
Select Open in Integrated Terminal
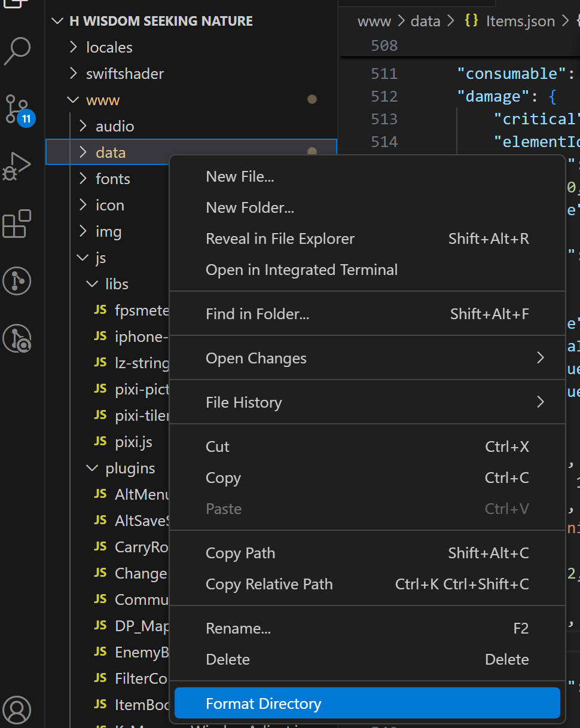[367, 270]
